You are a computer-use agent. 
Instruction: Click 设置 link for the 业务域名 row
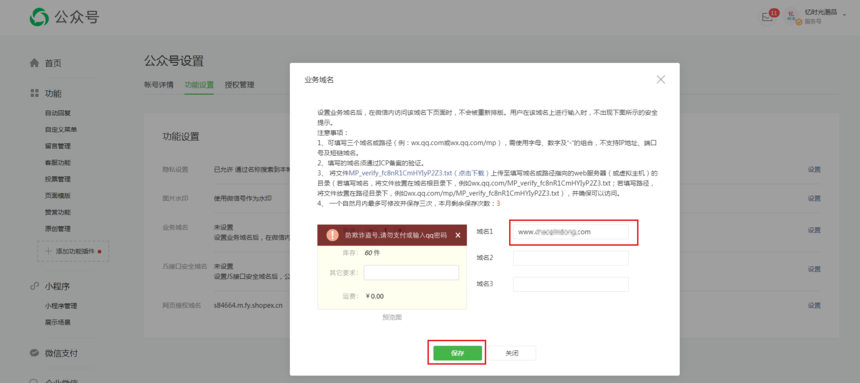point(814,229)
